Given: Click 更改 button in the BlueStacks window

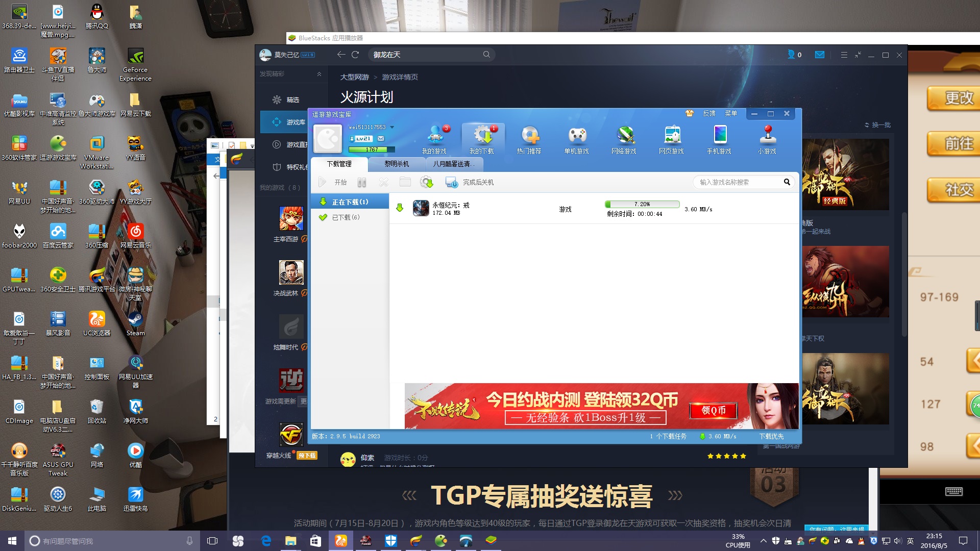Looking at the screenshot, I should [x=953, y=97].
